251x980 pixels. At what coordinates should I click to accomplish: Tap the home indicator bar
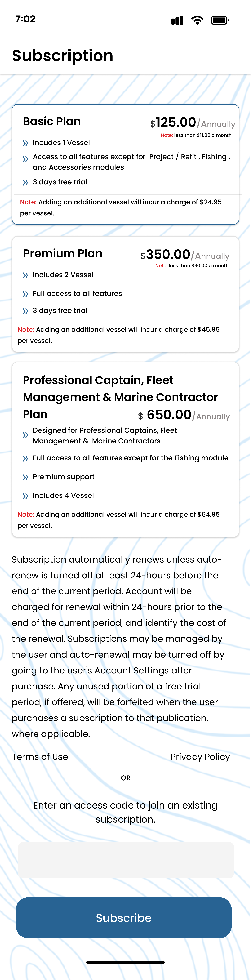tap(125, 962)
